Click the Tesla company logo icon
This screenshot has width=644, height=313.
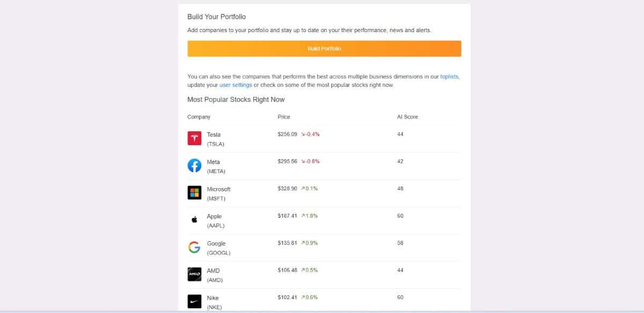194,138
